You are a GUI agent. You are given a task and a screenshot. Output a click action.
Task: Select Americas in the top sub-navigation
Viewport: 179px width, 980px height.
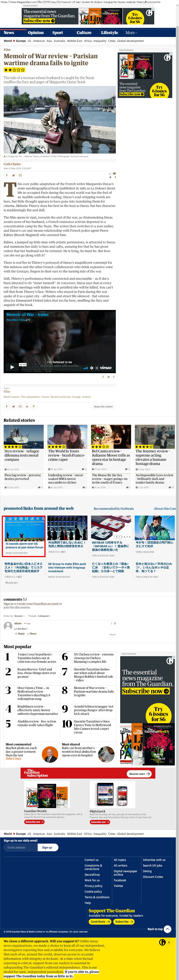click(39, 41)
